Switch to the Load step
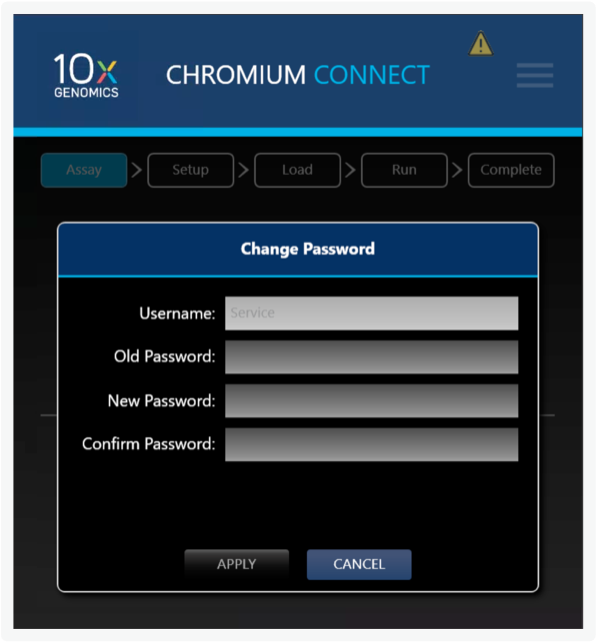 297,170
